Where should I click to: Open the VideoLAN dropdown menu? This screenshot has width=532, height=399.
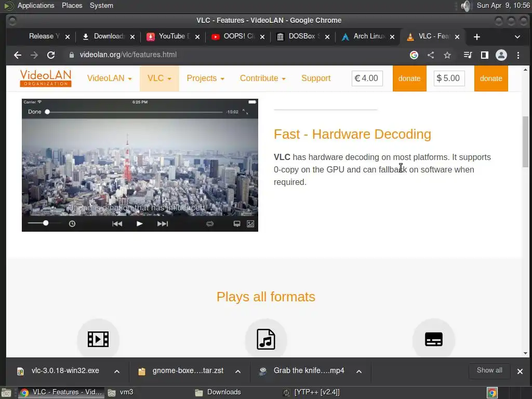point(109,78)
